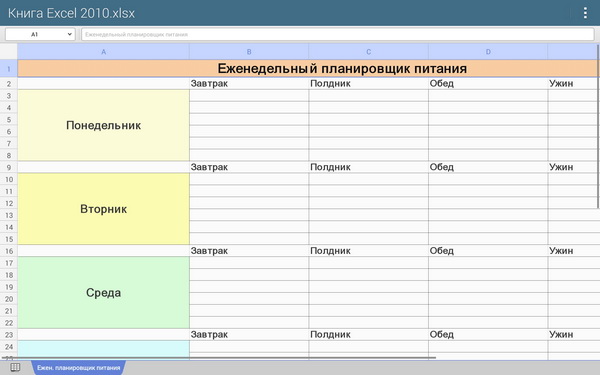The image size is (600, 375).
Task: Select column C header
Action: coord(368,52)
